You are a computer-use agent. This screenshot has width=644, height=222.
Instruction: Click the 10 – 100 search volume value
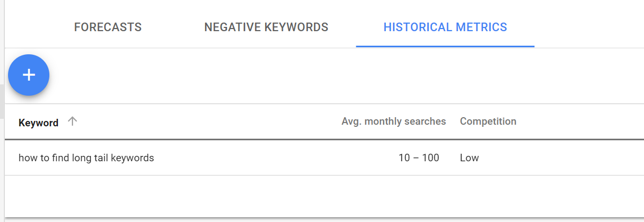click(419, 158)
